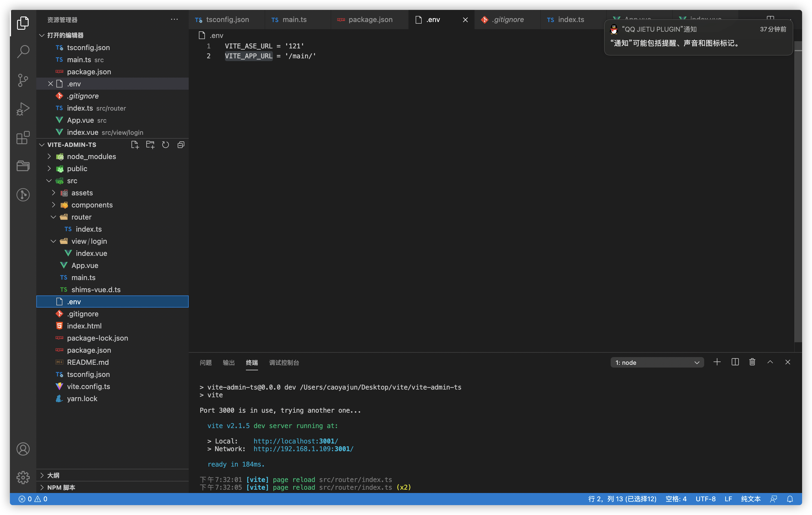Open vite.config.ts in file tree

[113, 387]
